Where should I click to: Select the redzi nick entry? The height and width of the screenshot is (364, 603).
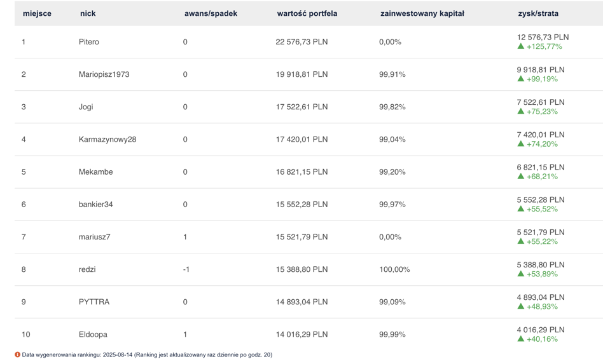coord(87,269)
